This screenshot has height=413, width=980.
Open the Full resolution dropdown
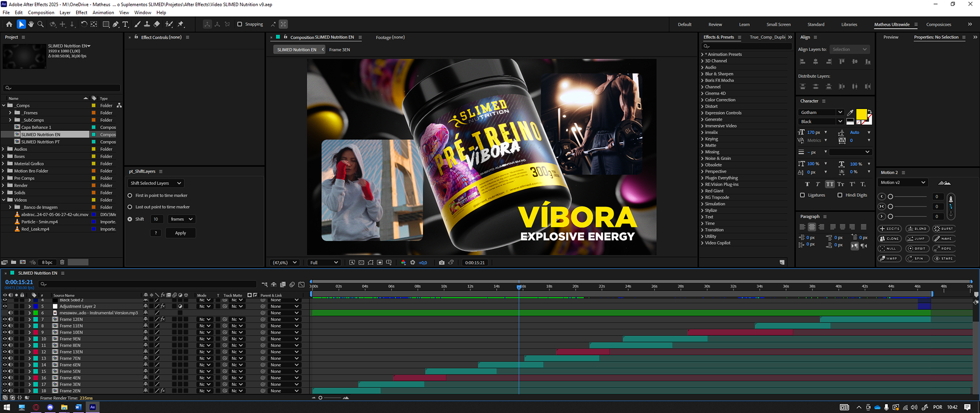324,263
